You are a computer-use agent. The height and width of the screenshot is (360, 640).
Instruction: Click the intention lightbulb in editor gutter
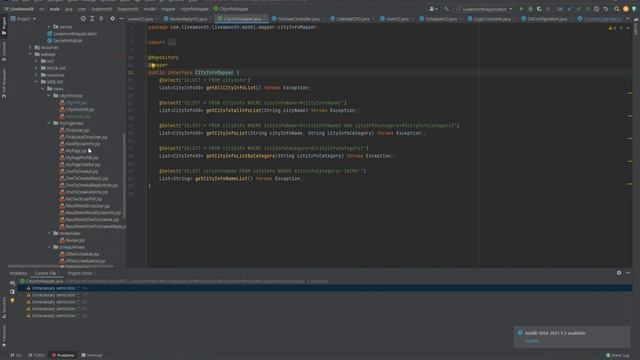pos(152,65)
